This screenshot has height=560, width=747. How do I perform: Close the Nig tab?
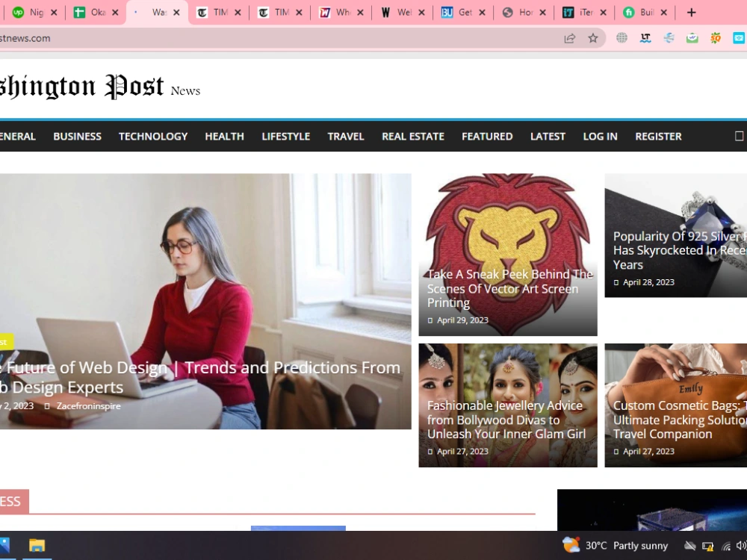(54, 13)
